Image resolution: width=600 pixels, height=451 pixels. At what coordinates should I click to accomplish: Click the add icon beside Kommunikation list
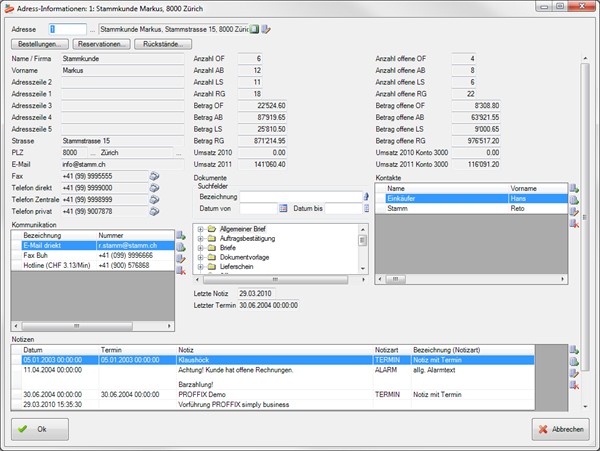click(x=180, y=235)
